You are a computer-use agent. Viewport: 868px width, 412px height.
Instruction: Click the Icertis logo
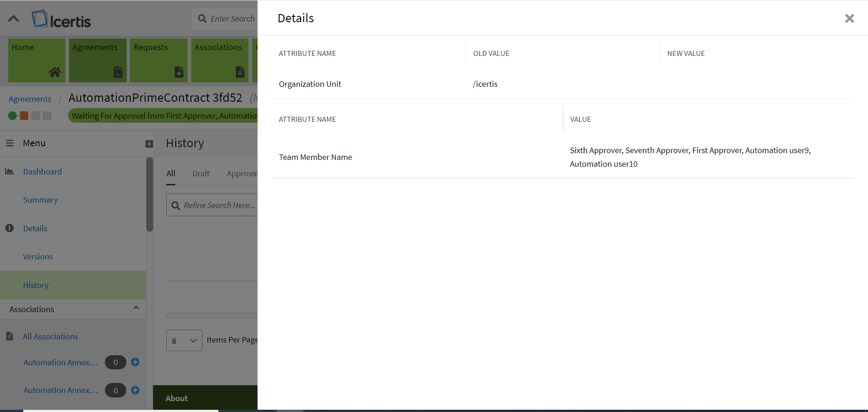61,19
